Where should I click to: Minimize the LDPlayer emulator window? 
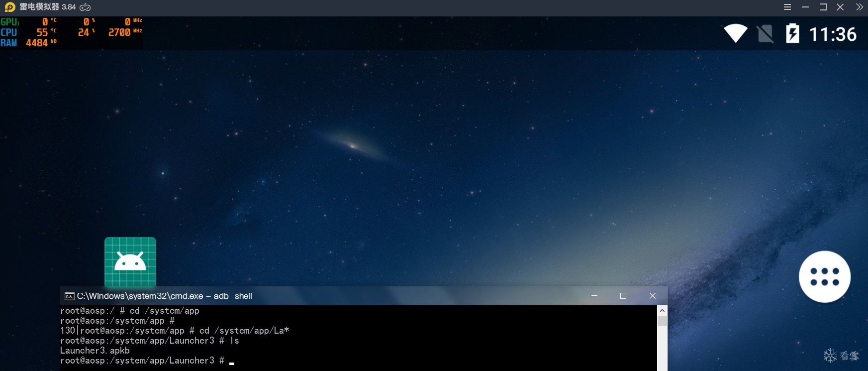pyautogui.click(x=805, y=7)
